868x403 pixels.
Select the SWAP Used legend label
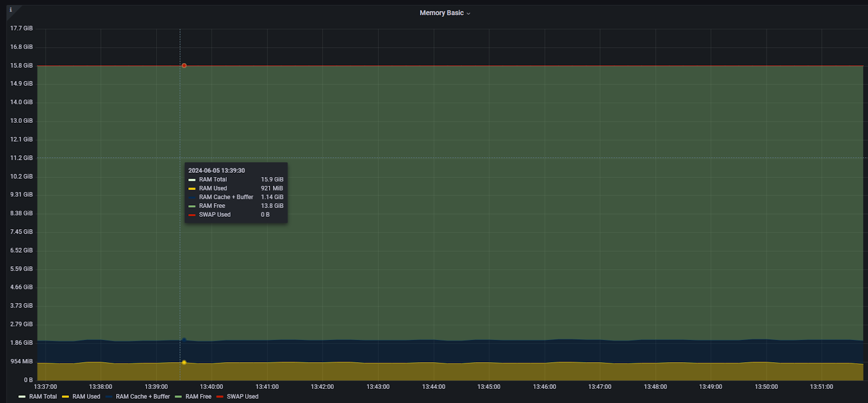click(x=242, y=396)
